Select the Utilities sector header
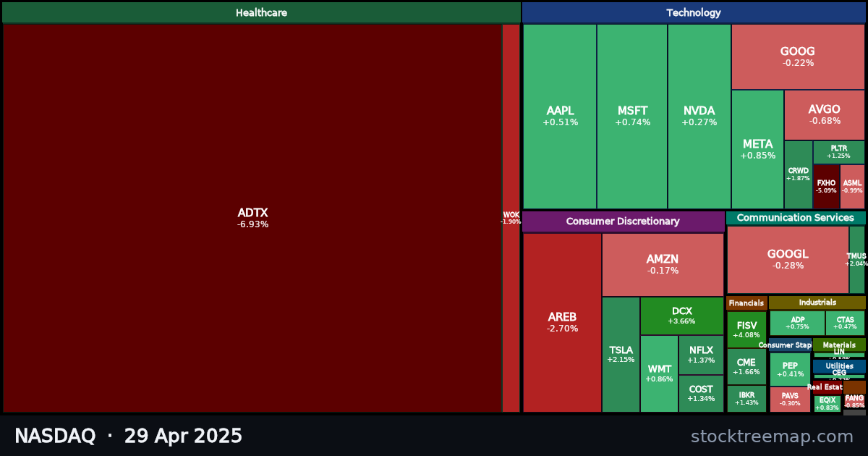The width and height of the screenshot is (868, 456). (839, 366)
